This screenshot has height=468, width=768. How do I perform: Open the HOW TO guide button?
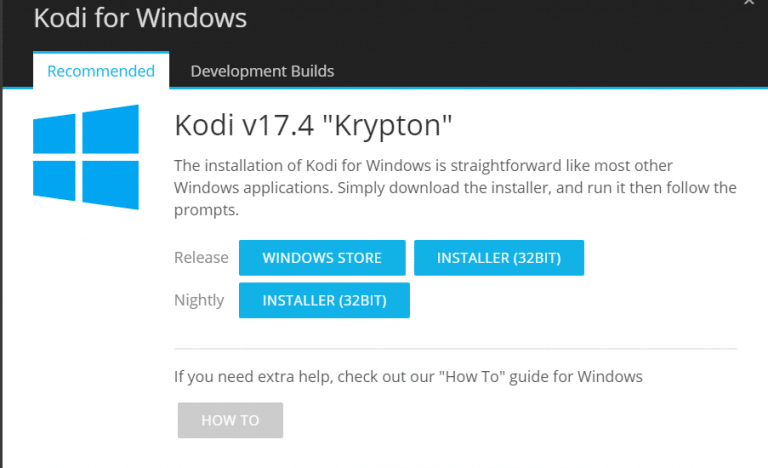point(230,420)
